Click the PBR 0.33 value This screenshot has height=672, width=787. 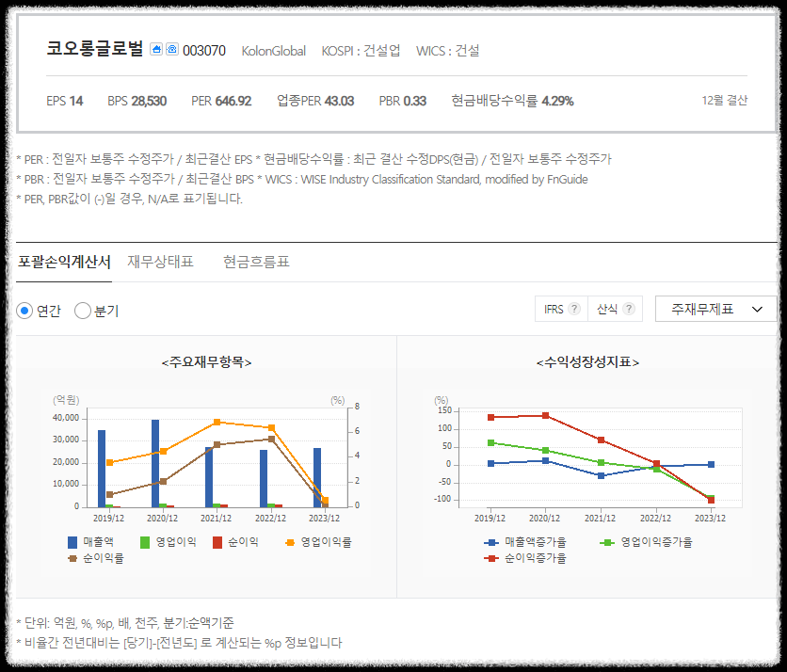tap(403, 101)
